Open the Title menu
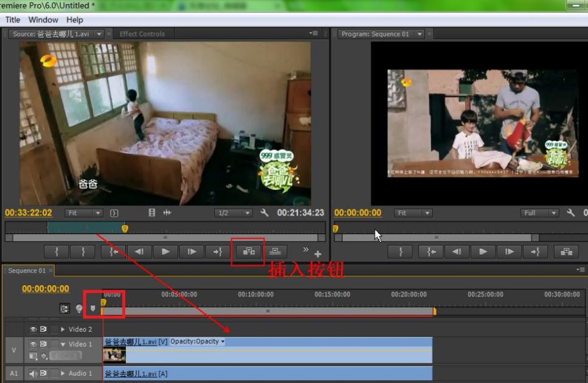This screenshot has height=383, width=588. click(13, 20)
